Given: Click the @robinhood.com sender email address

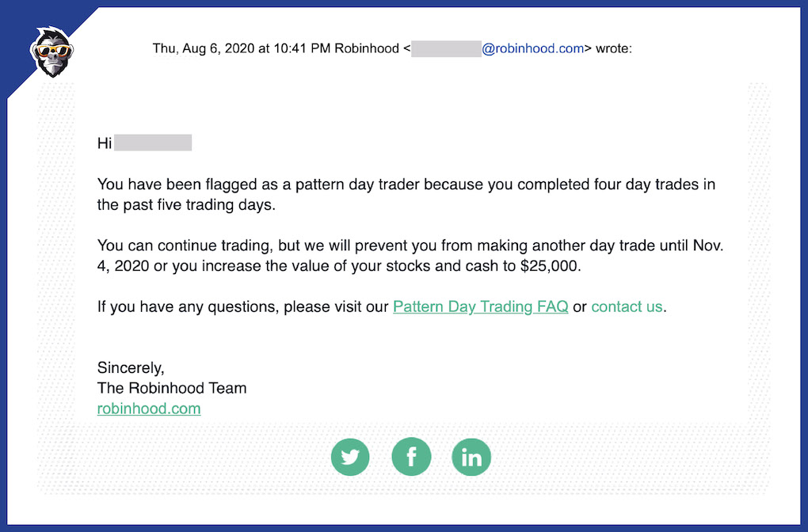Looking at the screenshot, I should [x=533, y=48].
